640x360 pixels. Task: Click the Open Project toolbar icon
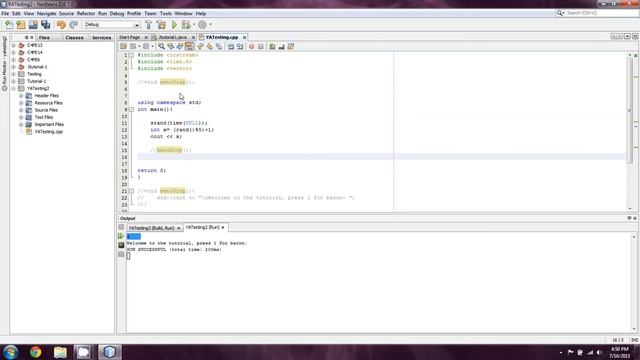(x=33, y=25)
